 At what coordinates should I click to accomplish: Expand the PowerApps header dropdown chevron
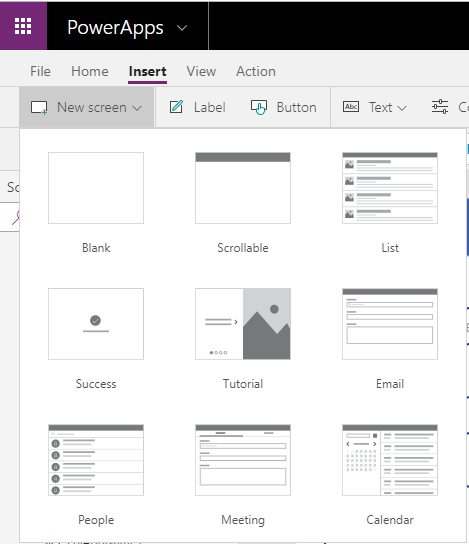[x=182, y=27]
